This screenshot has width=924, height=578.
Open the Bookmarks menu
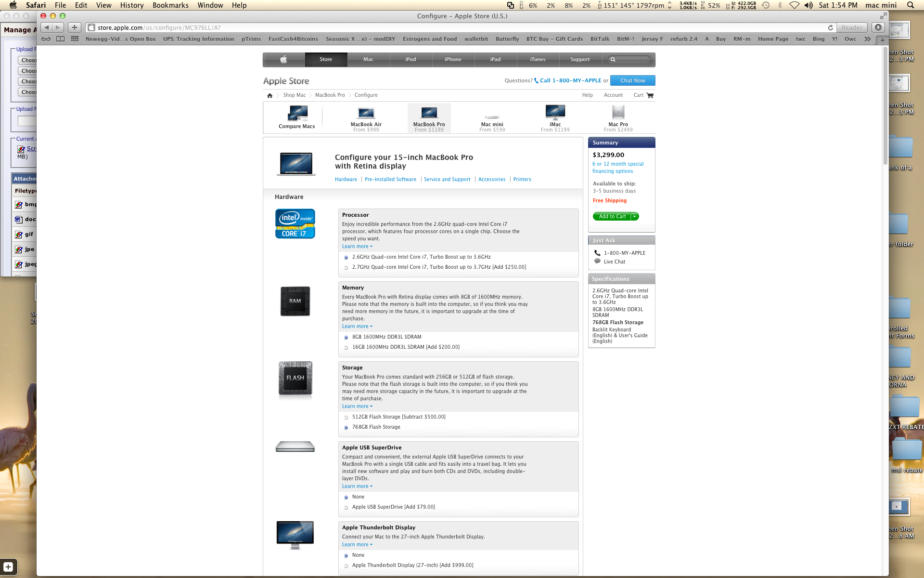tap(170, 5)
